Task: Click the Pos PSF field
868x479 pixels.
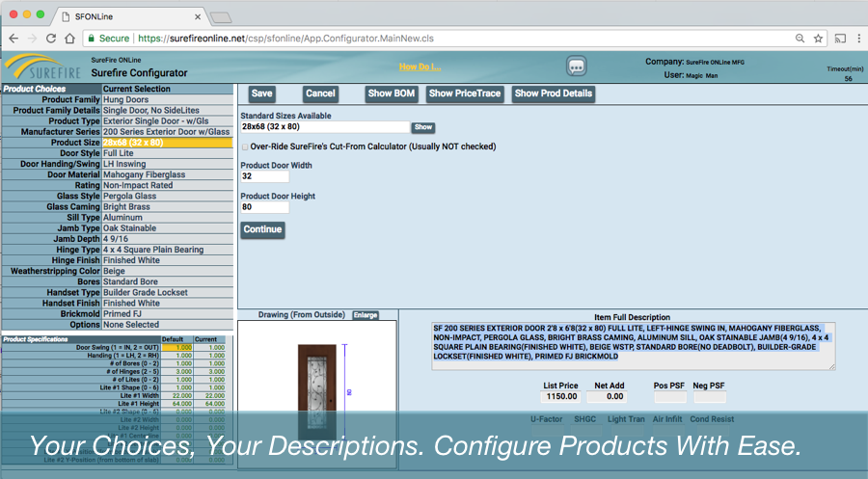Action: click(670, 396)
